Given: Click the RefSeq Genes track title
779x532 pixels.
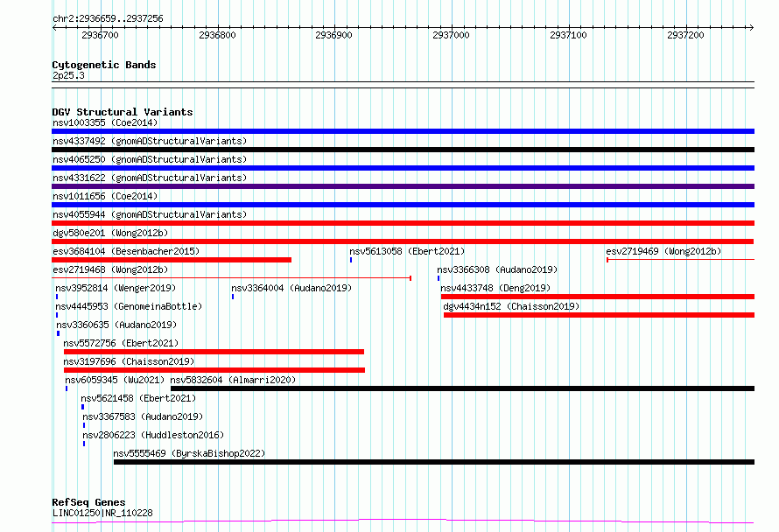Looking at the screenshot, I should [88, 502].
